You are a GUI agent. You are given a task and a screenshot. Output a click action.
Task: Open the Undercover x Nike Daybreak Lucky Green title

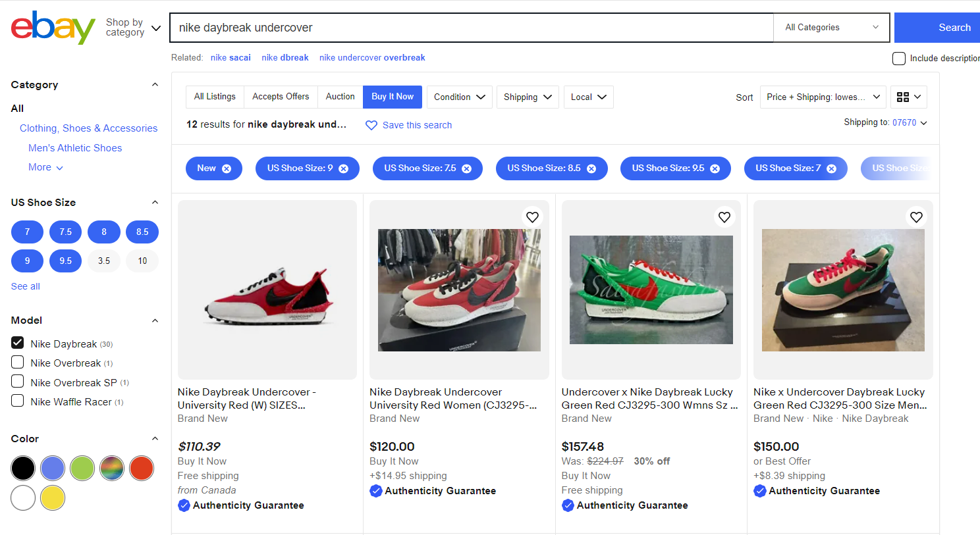pos(649,399)
